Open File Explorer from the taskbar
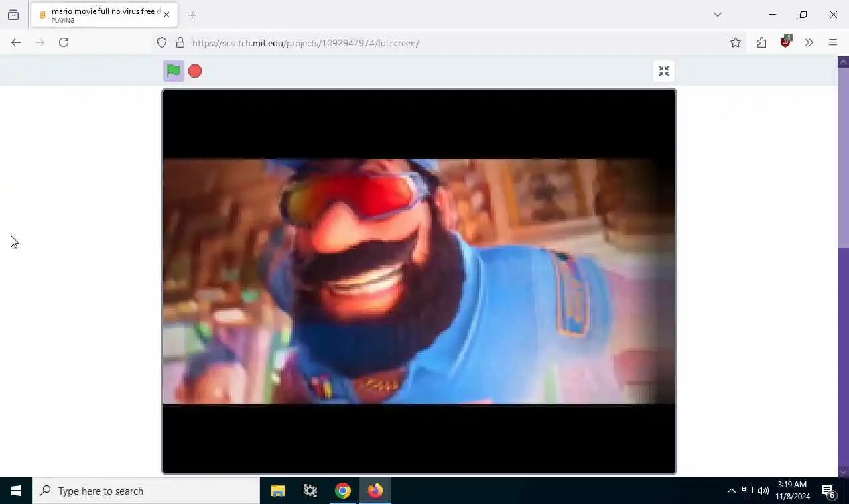 278,491
